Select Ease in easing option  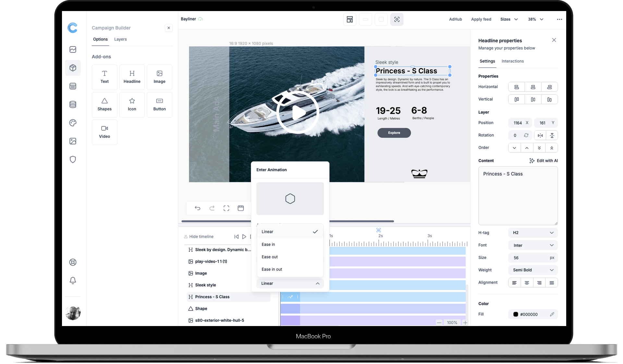[x=290, y=244]
